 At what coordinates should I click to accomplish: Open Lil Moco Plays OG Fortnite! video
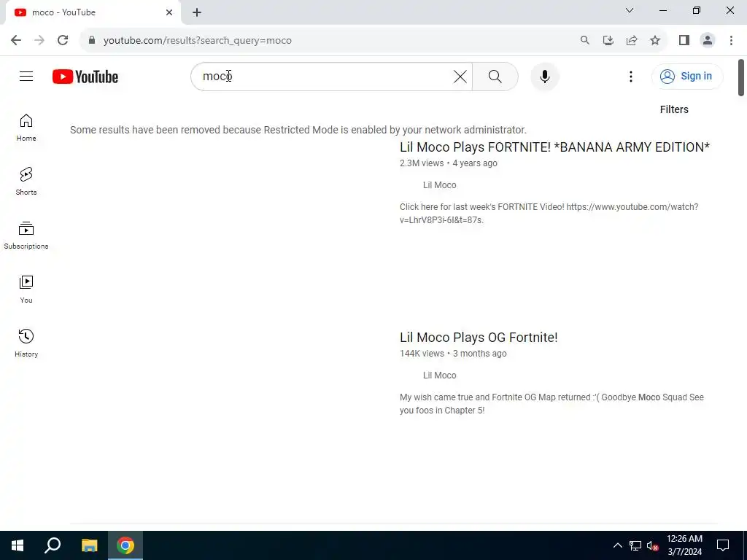tap(479, 337)
